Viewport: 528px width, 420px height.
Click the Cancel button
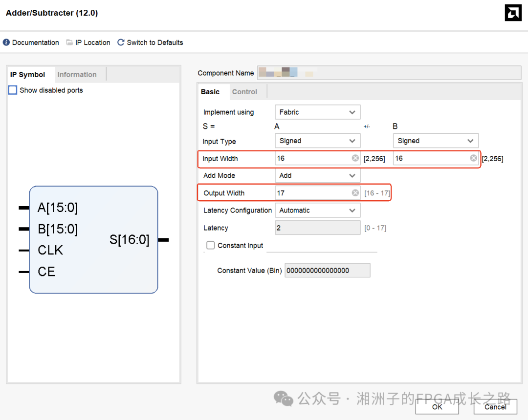pos(495,407)
